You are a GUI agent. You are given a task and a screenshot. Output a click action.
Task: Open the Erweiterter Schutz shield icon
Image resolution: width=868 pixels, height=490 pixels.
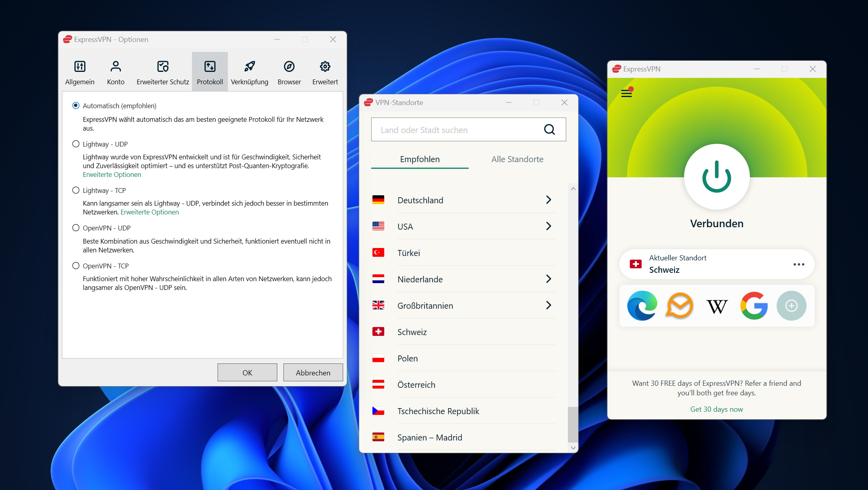point(163,66)
